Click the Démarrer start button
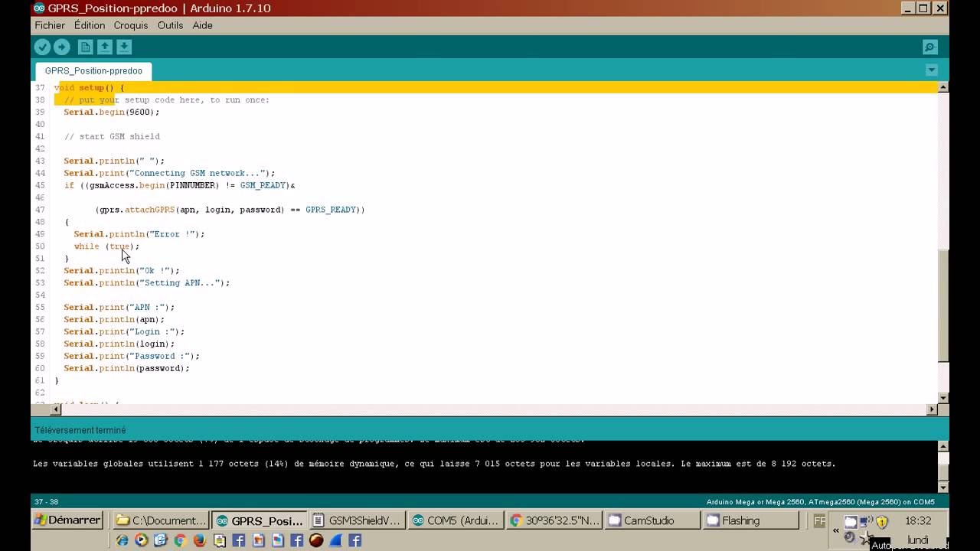This screenshot has height=551, width=980. (67, 520)
